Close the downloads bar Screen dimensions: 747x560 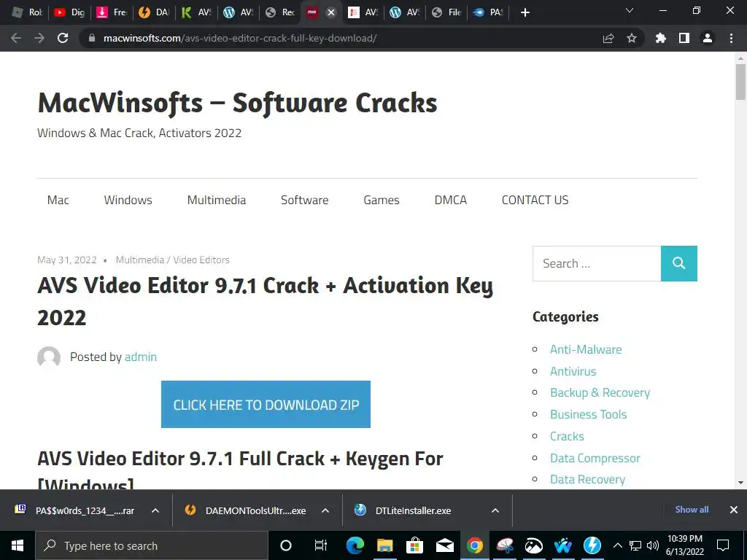coord(734,510)
